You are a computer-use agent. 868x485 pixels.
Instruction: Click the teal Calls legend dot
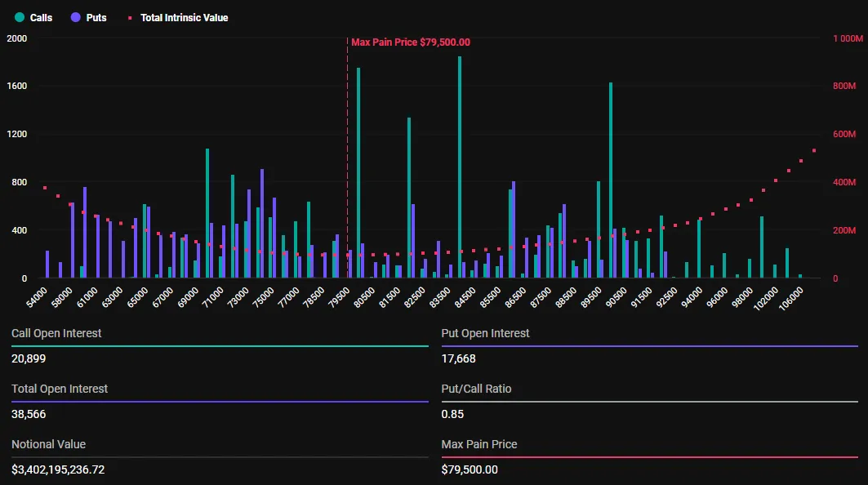20,17
